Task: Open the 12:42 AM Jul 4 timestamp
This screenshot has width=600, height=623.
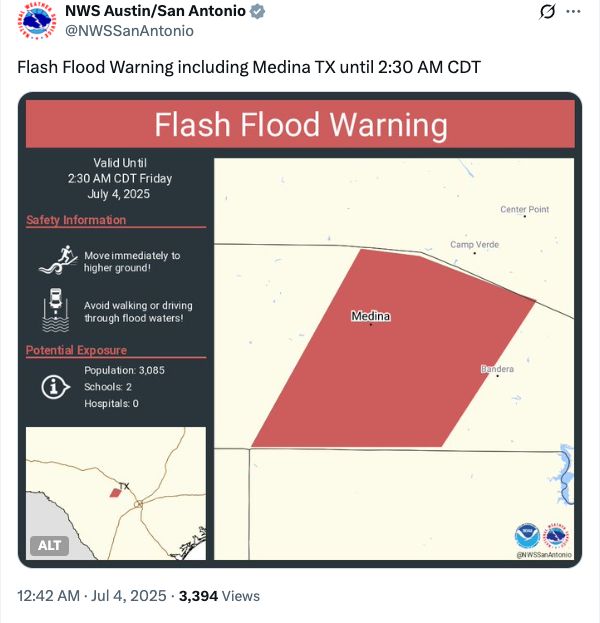Action: pyautogui.click(x=91, y=596)
